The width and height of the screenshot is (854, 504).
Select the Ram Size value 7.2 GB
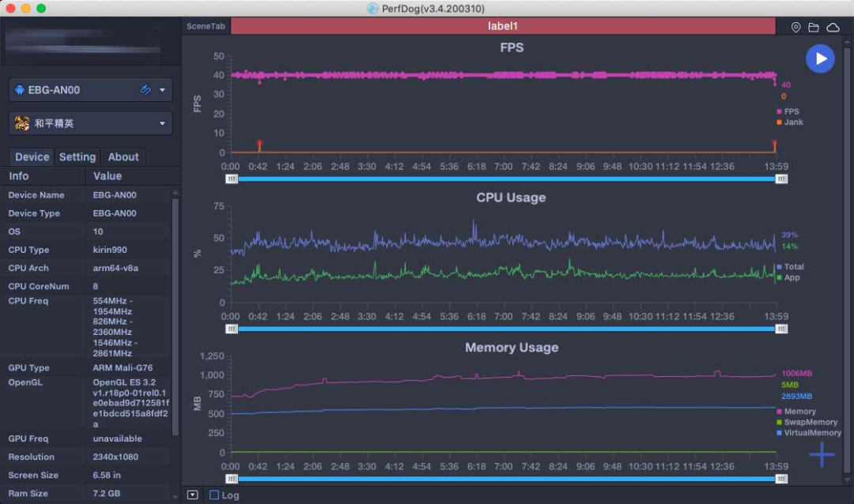tap(106, 493)
